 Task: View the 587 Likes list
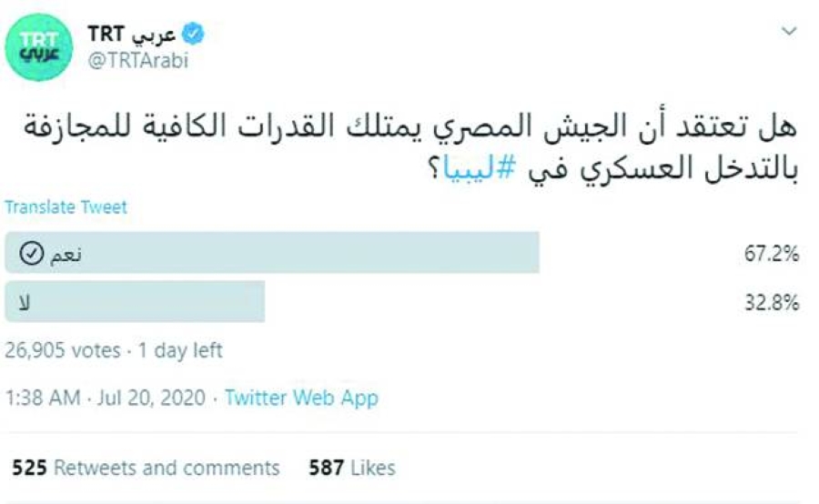[x=352, y=468]
